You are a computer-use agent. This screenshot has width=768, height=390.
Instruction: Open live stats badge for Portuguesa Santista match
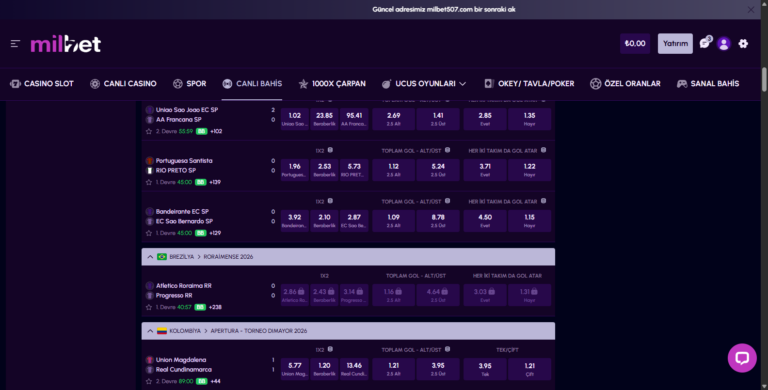click(200, 182)
